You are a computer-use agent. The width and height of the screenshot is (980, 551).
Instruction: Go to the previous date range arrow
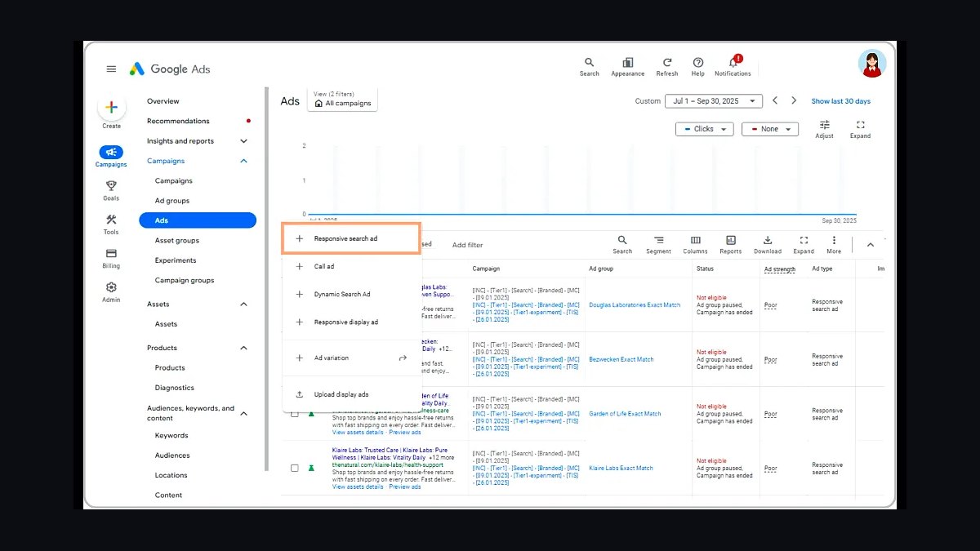pyautogui.click(x=776, y=100)
